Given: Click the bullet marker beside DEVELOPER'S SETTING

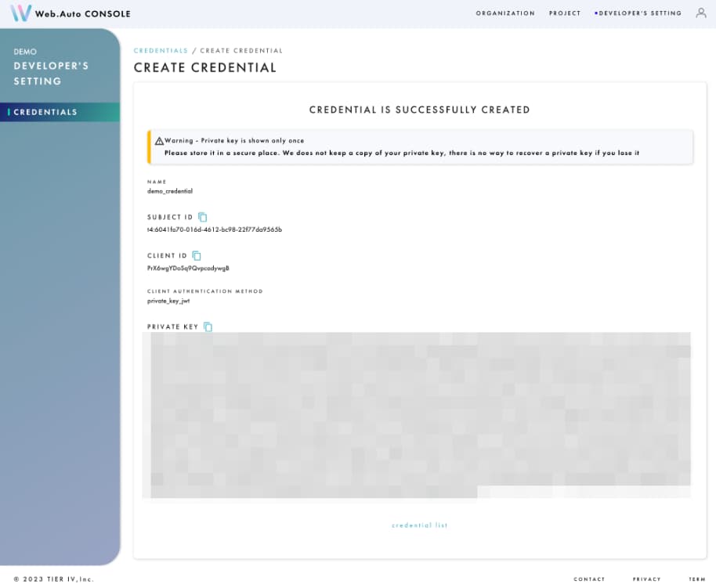Looking at the screenshot, I should pyautogui.click(x=595, y=13).
